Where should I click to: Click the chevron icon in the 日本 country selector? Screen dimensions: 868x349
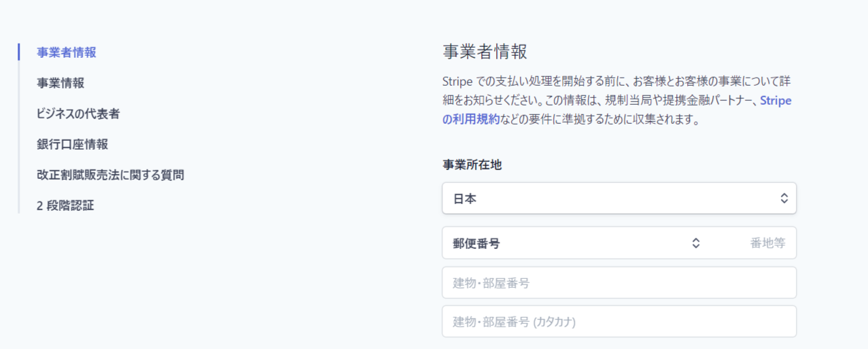[784, 199]
